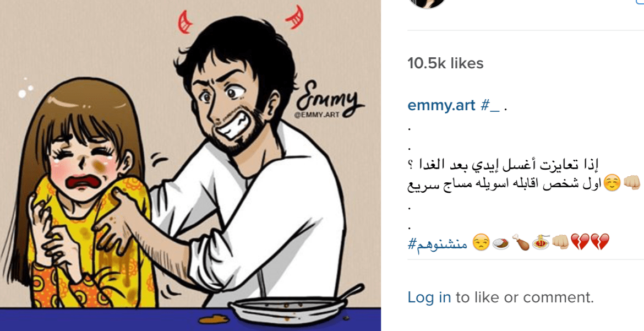
Task: Click the 10.5k likes count
Action: click(445, 63)
